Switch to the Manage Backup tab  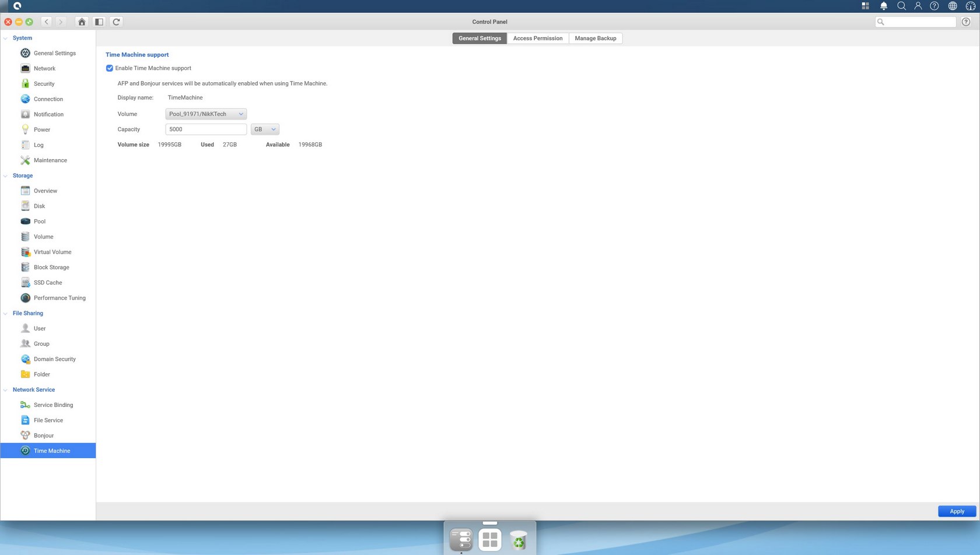pyautogui.click(x=596, y=38)
